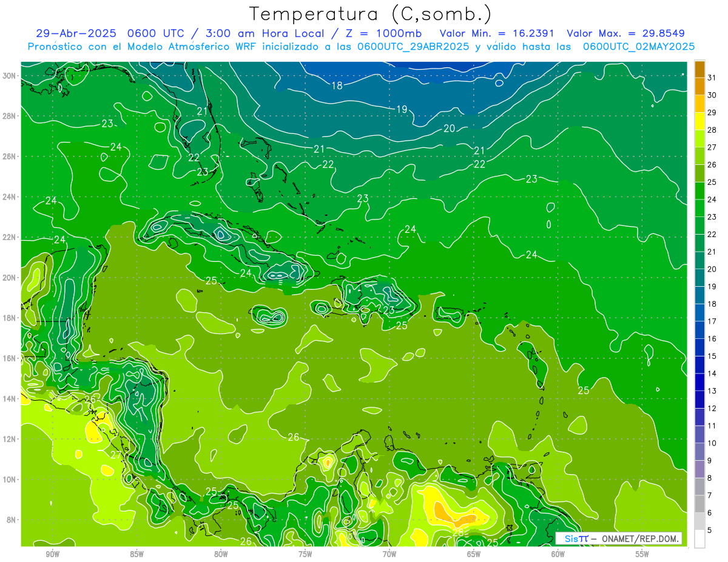
Task: Click the color scale swatch between 17 and 18
Action: point(699,313)
